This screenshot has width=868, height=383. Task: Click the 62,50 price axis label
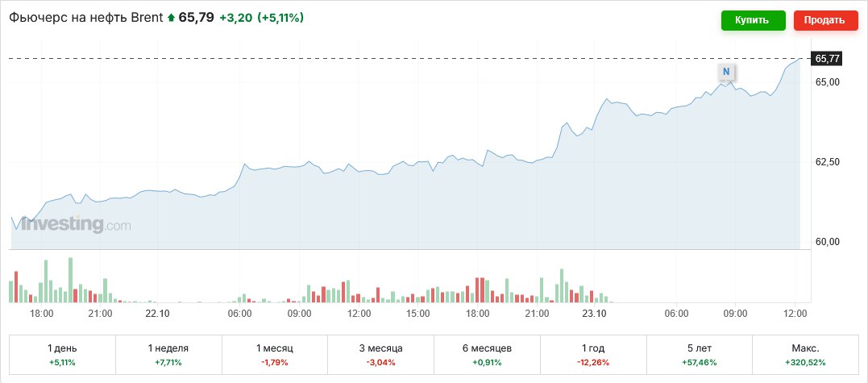coord(828,162)
